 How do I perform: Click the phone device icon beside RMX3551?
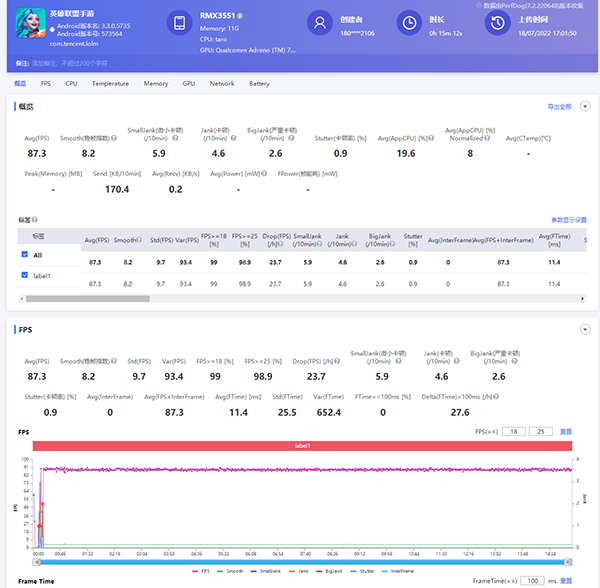click(178, 24)
